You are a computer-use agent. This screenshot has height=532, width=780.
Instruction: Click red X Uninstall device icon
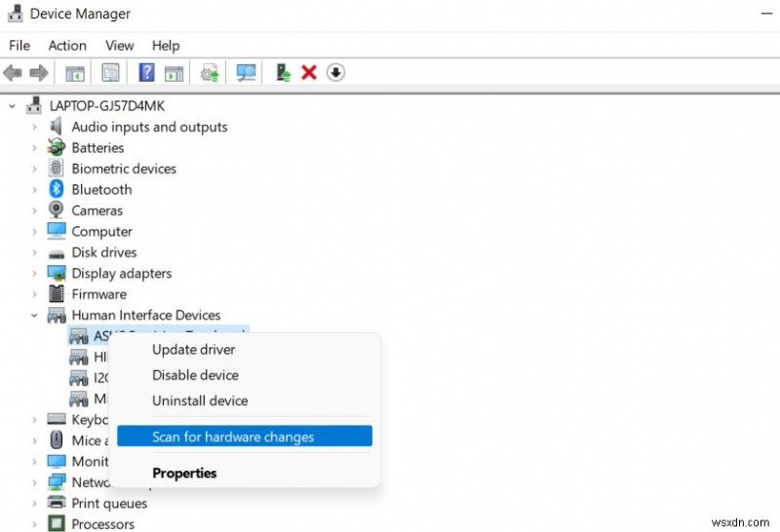pyautogui.click(x=309, y=73)
